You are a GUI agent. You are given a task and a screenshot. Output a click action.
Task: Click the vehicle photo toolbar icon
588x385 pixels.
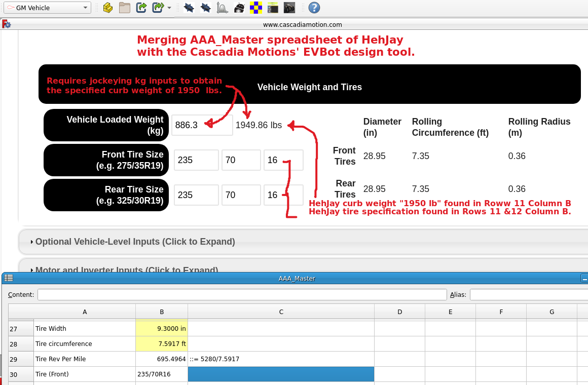click(x=289, y=8)
